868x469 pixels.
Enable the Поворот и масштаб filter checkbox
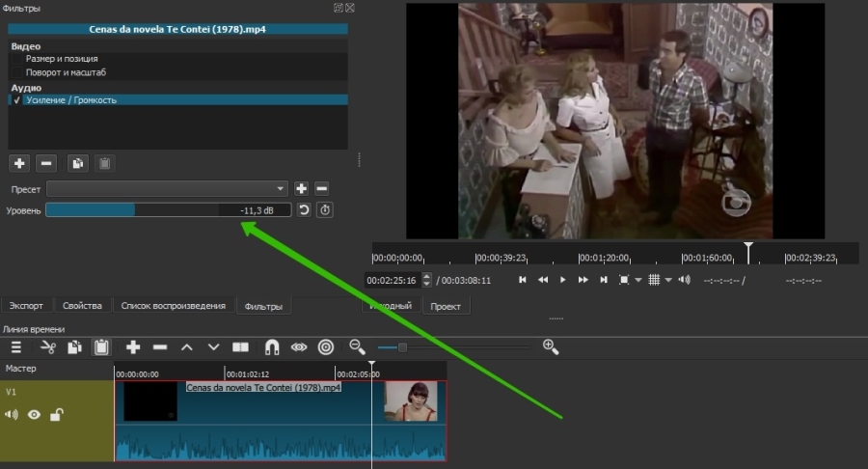click(x=17, y=72)
